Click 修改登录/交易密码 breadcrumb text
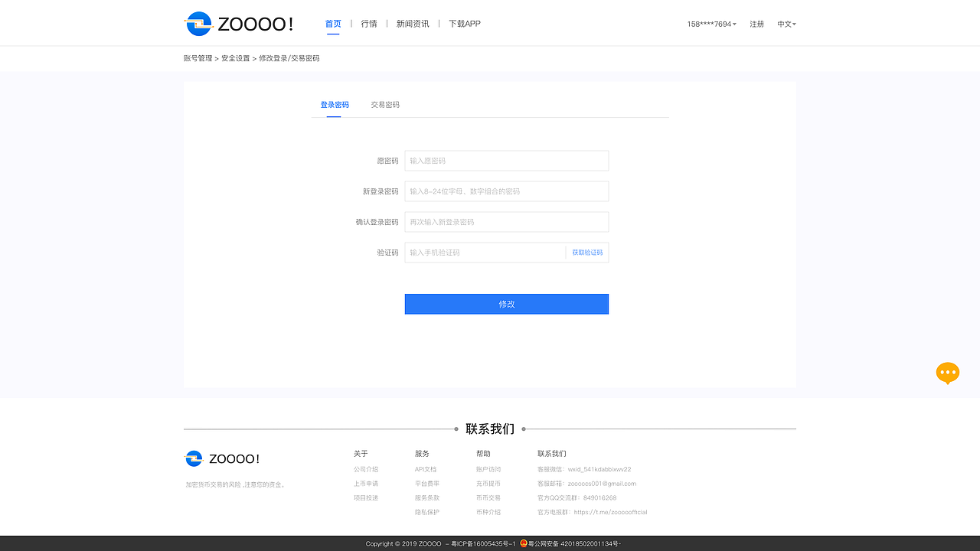Image resolution: width=980 pixels, height=551 pixels. pyautogui.click(x=289, y=58)
